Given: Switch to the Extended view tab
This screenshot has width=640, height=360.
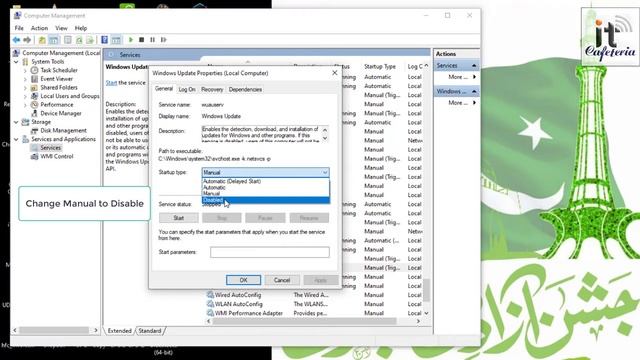Looking at the screenshot, I should pos(120,331).
